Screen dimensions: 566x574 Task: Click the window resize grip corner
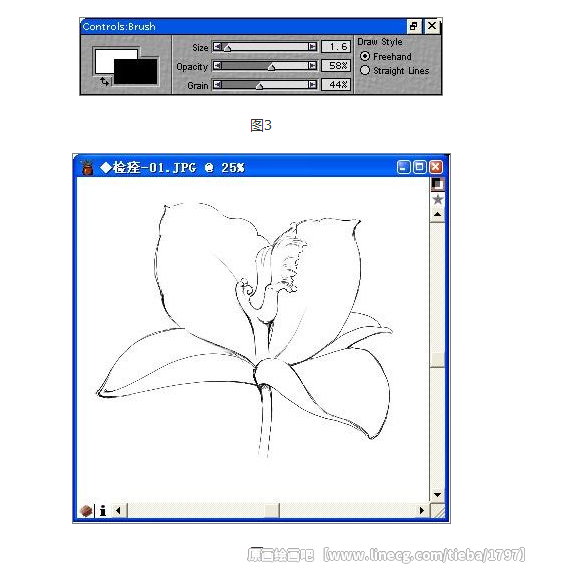point(438,510)
